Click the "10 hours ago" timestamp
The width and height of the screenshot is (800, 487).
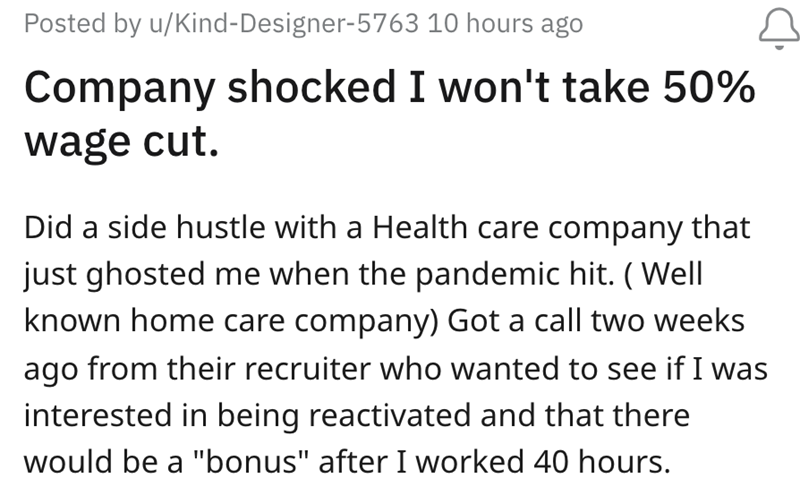(x=505, y=24)
